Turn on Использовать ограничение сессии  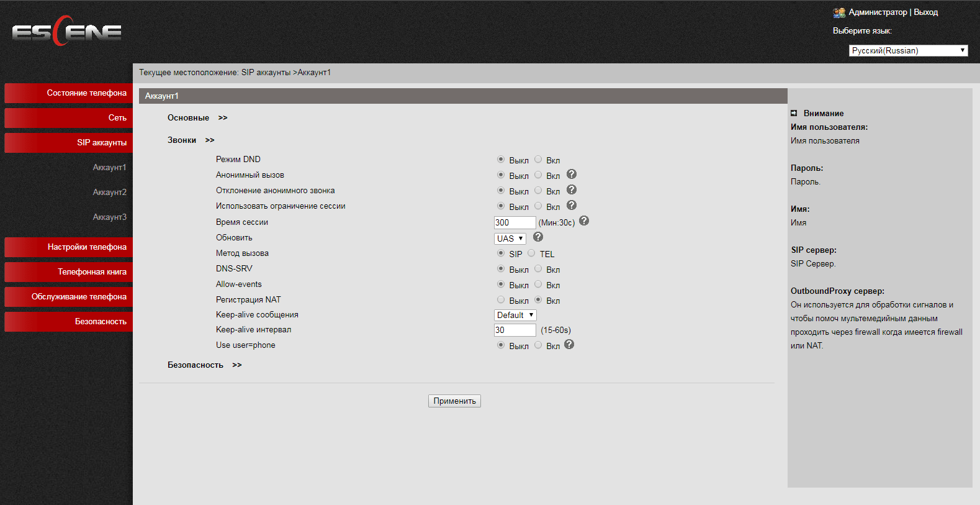click(x=538, y=206)
